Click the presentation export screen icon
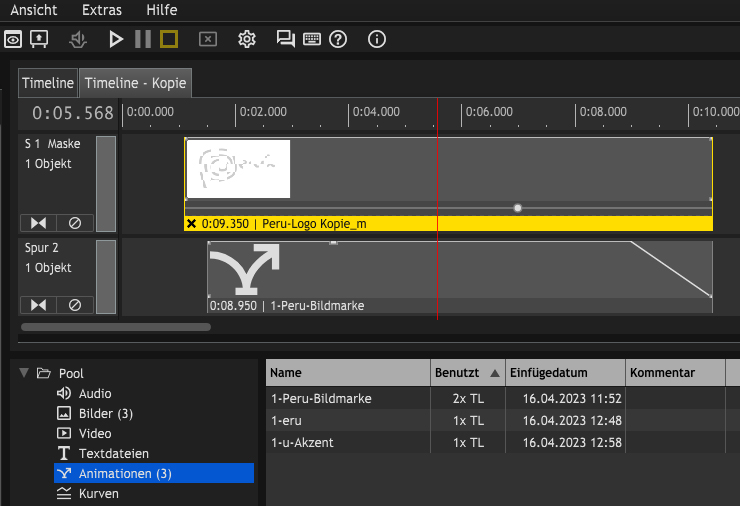 39,39
